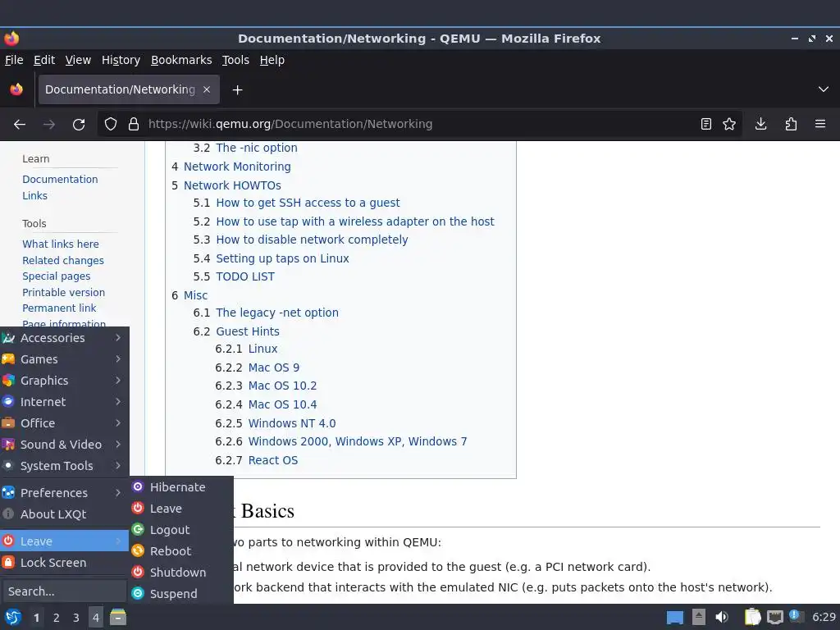Open the downloads panel

click(x=760, y=125)
